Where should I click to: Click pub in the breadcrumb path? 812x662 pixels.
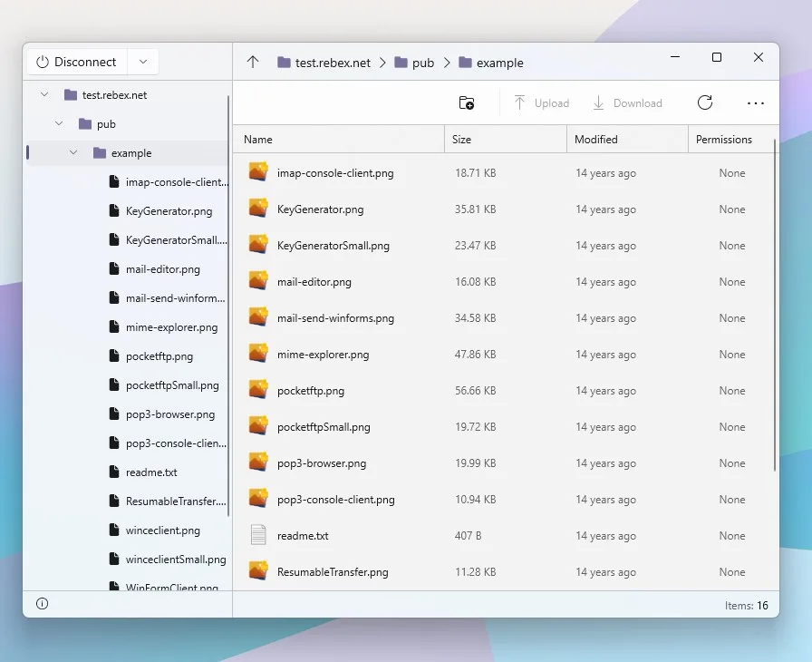click(414, 63)
